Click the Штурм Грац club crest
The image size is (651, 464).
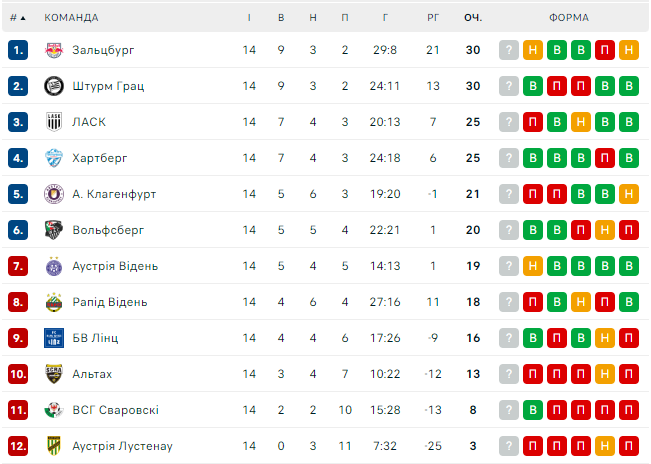[54, 86]
